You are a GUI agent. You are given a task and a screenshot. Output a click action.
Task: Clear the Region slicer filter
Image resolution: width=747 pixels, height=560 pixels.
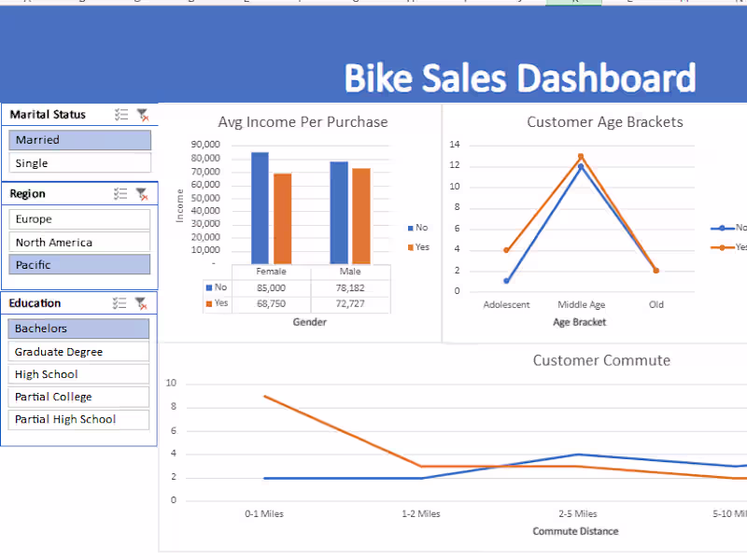coord(142,193)
